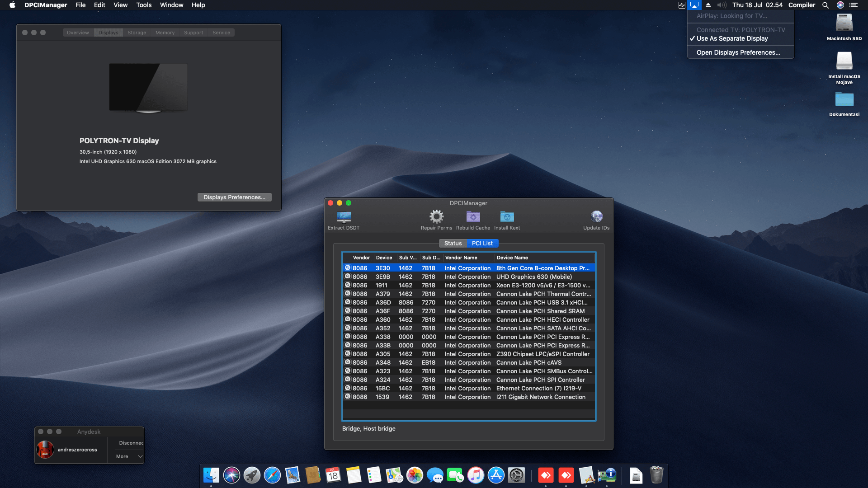
Task: Open Maps icon in the Dock
Action: tap(394, 475)
